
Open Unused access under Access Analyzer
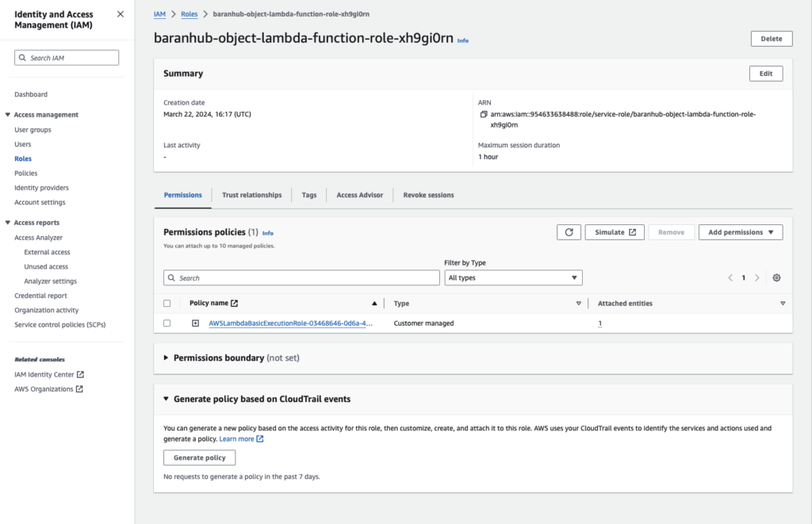(46, 266)
